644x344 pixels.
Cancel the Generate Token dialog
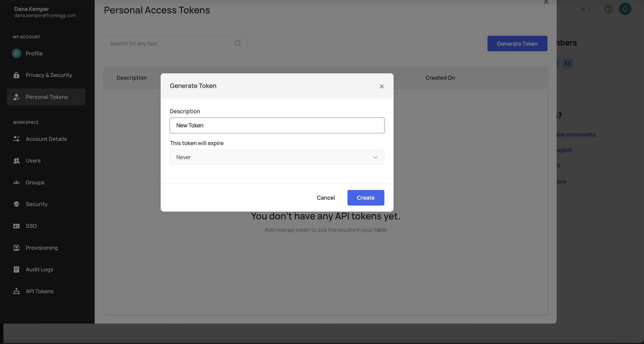(x=325, y=198)
